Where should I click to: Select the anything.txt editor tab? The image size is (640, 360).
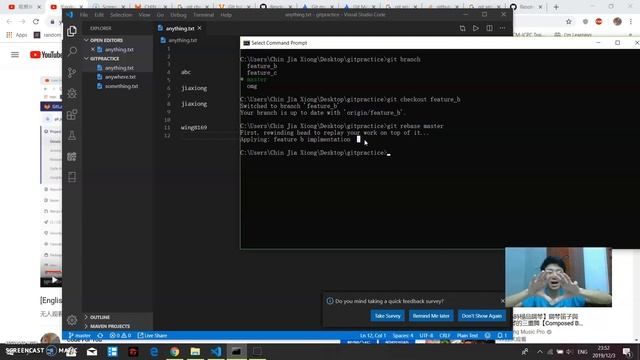tap(180, 28)
